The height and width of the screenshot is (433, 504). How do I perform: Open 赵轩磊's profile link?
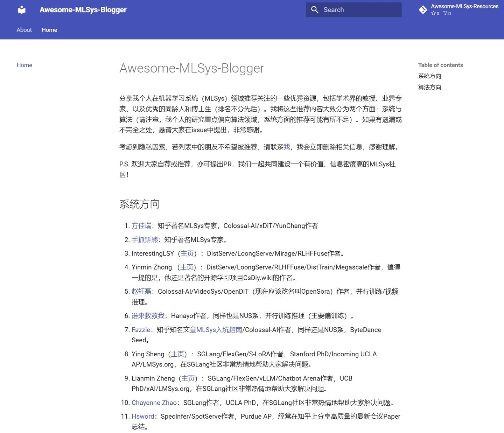coord(141,291)
